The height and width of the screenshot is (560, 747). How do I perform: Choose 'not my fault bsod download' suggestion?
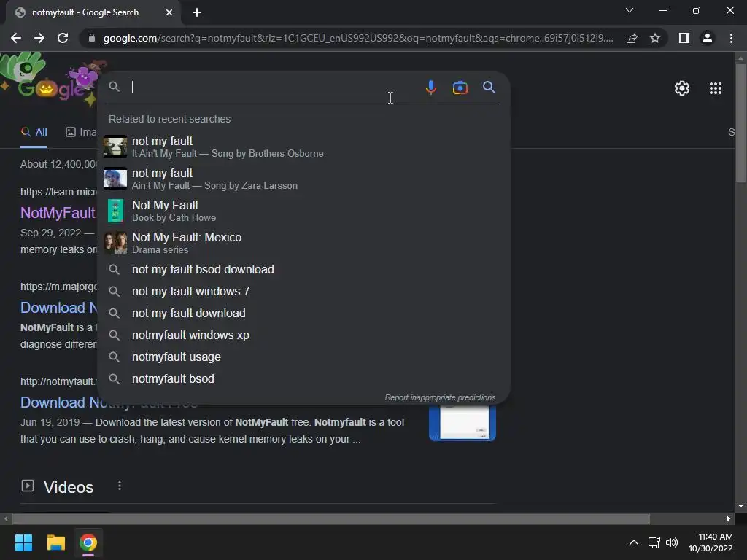(303, 270)
